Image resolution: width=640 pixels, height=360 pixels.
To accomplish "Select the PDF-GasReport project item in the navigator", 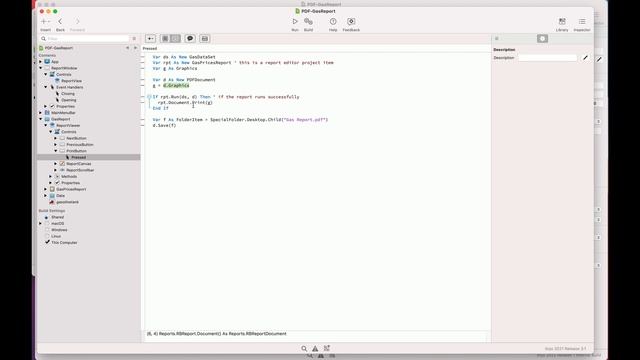I will click(x=59, y=48).
